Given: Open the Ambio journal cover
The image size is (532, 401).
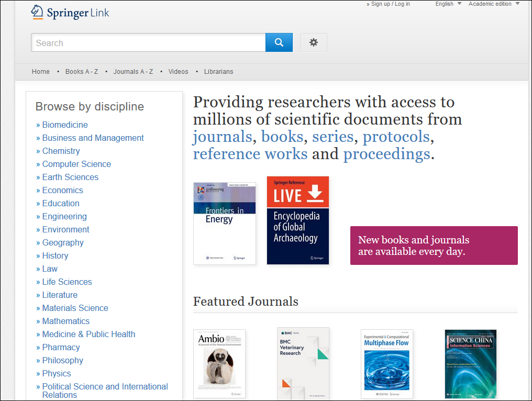Looking at the screenshot, I should point(219,364).
